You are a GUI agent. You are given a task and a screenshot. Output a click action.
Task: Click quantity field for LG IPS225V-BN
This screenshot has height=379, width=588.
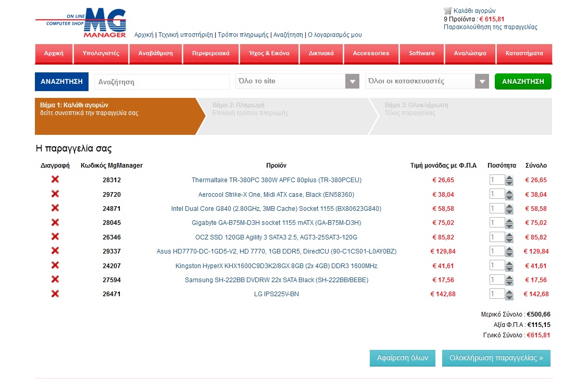coord(497,294)
